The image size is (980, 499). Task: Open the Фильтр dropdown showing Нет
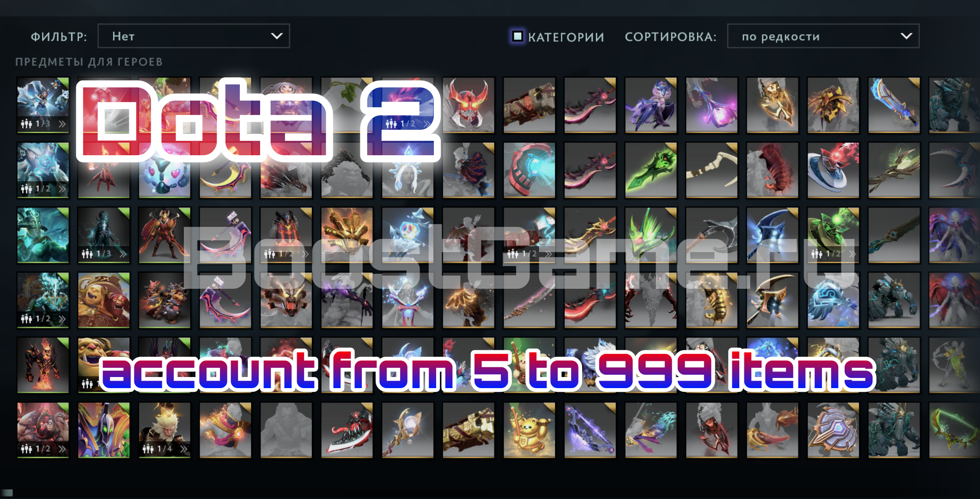pyautogui.click(x=194, y=36)
